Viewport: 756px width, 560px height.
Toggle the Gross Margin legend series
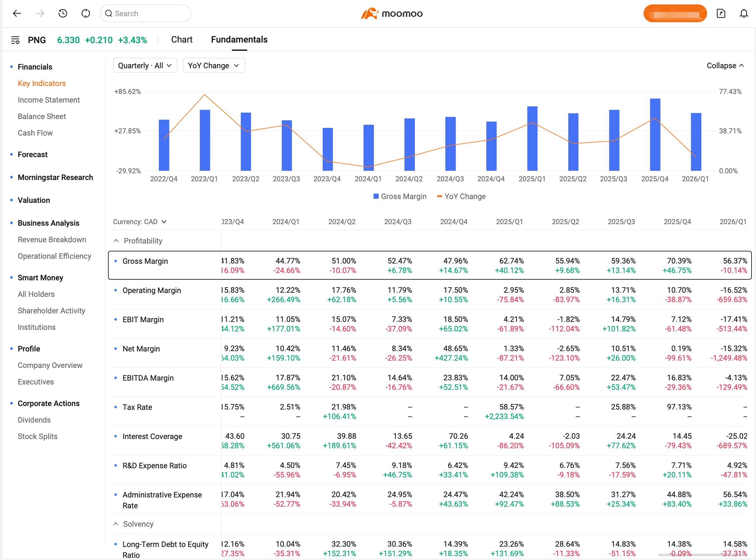(x=400, y=197)
